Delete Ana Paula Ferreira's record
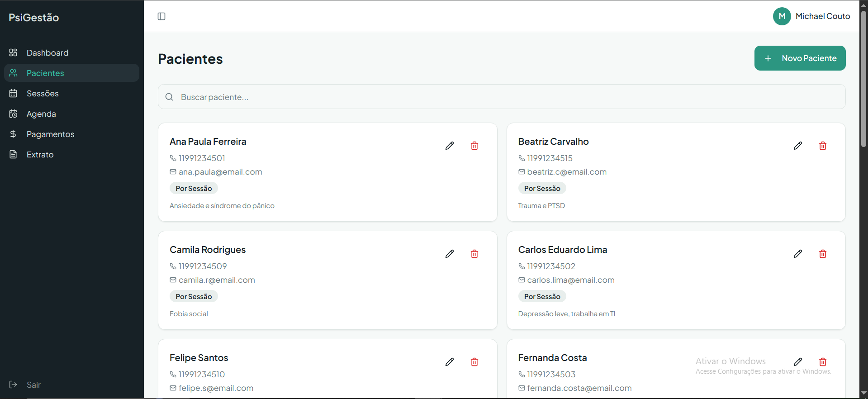 [474, 146]
